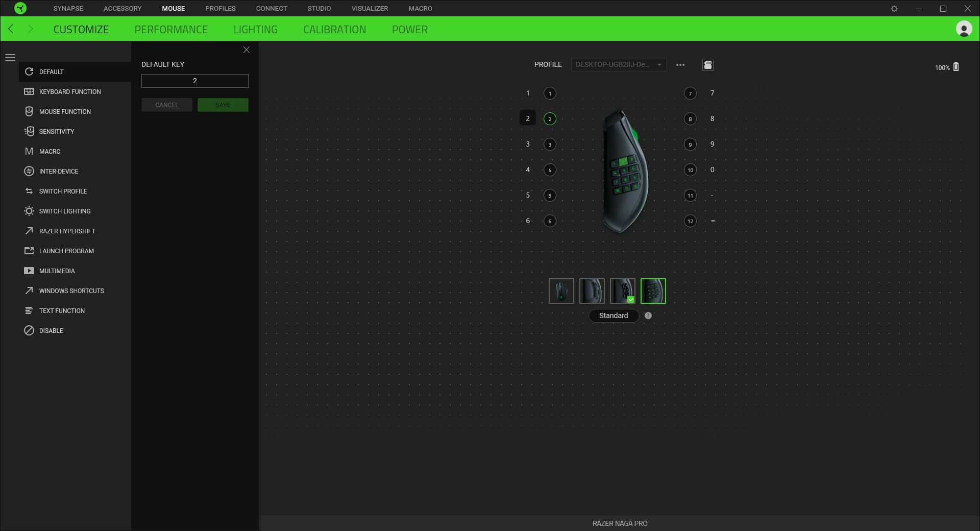Image resolution: width=980 pixels, height=531 pixels.
Task: Cancel the default key edit
Action: [166, 105]
